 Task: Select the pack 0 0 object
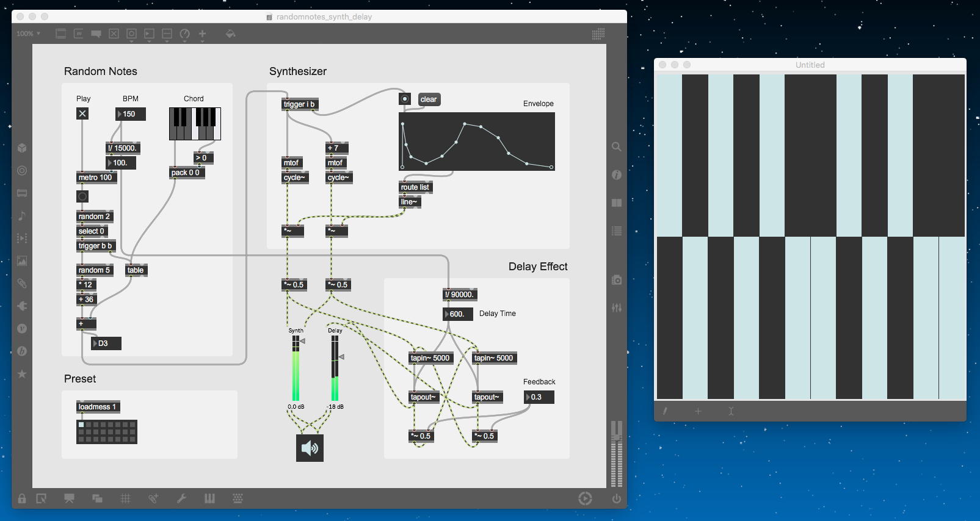pyautogui.click(x=186, y=173)
